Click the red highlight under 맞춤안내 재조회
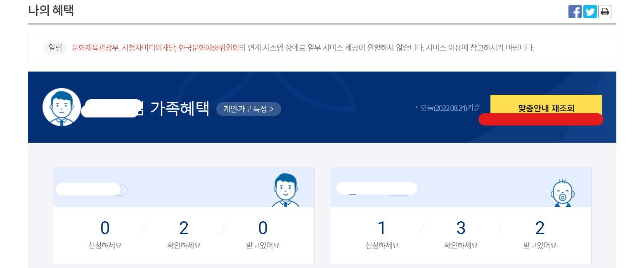 coord(541,120)
